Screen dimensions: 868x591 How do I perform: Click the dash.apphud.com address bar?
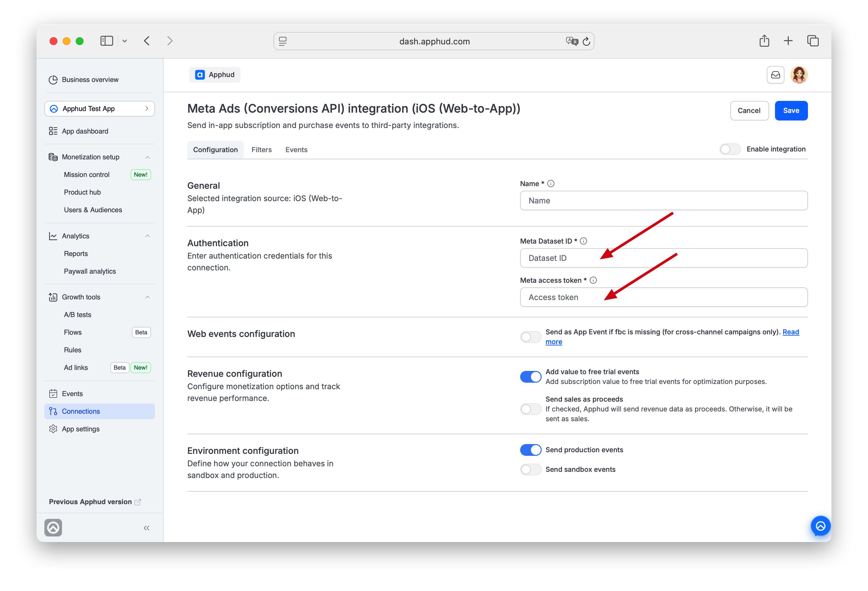click(434, 41)
